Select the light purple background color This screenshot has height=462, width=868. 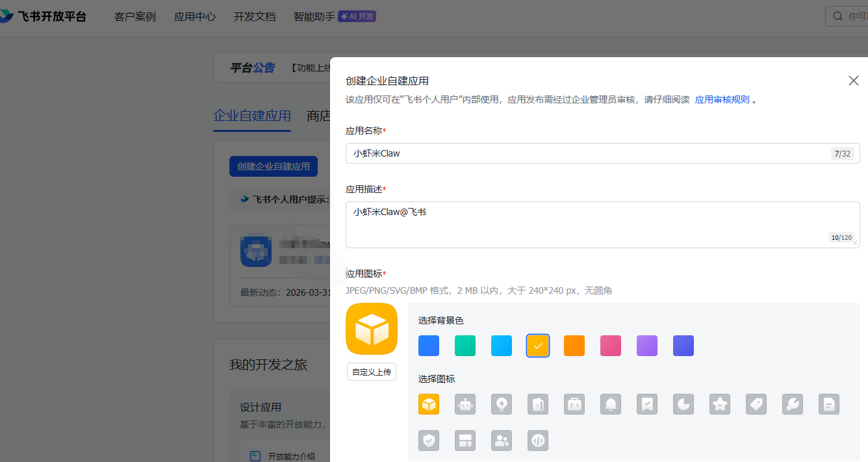point(647,346)
